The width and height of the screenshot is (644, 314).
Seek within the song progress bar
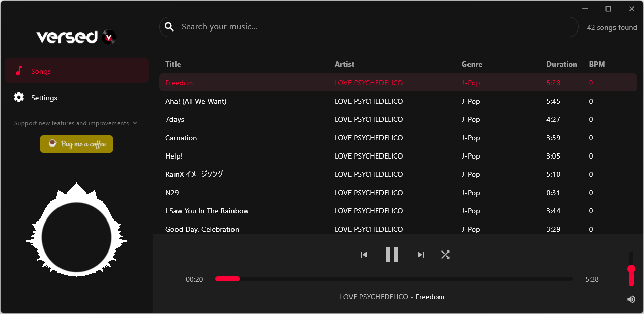(x=394, y=279)
